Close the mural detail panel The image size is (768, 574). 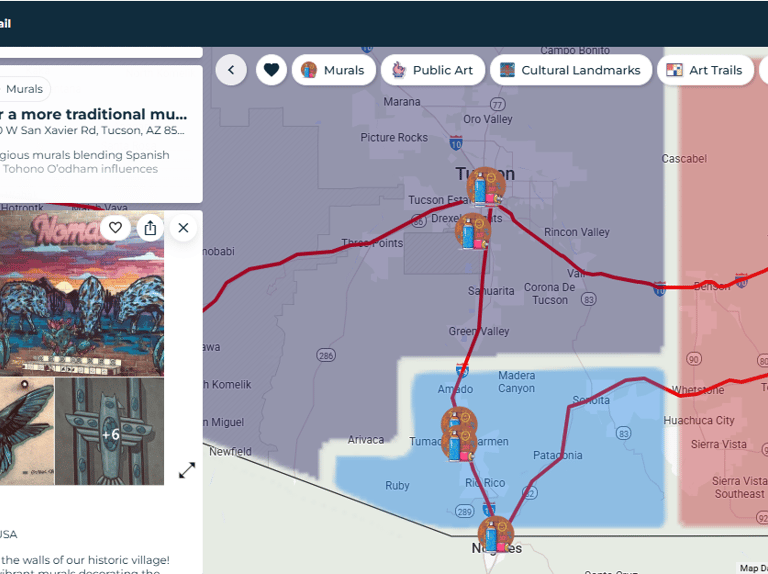click(183, 228)
